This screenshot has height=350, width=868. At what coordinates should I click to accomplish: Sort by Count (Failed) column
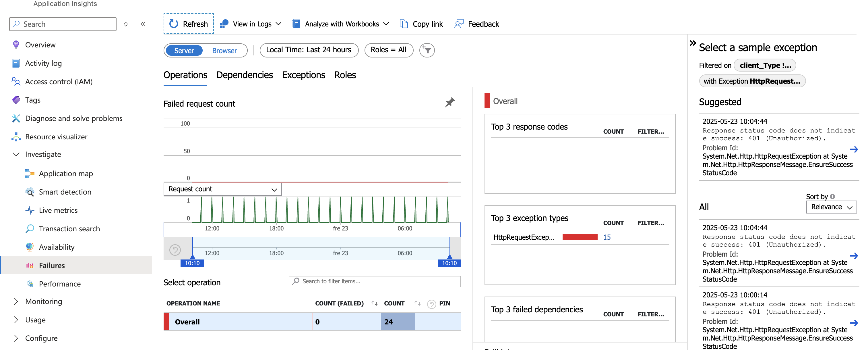pos(374,303)
